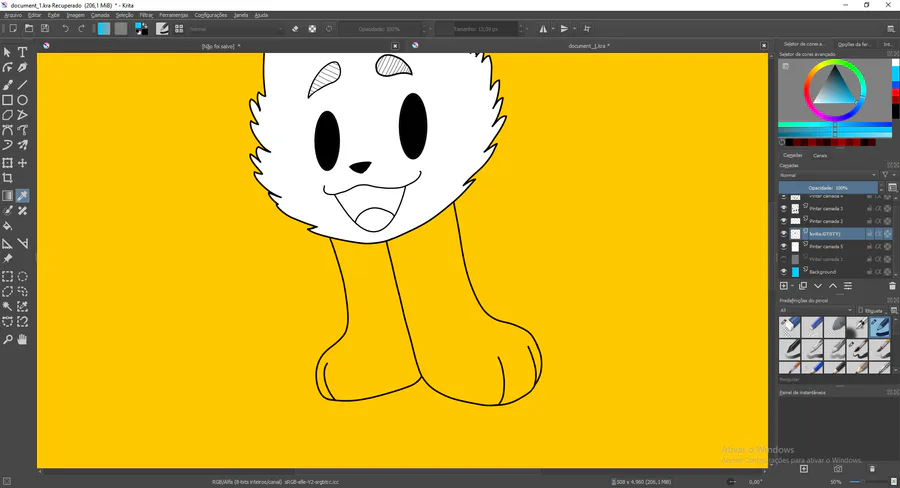The image size is (900, 488).
Task: Select the Move tool
Action: tap(22, 163)
